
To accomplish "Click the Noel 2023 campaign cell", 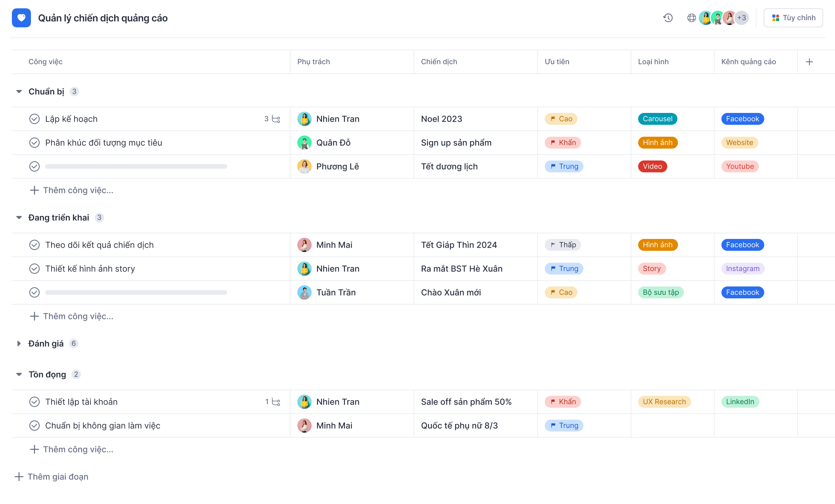I will 442,119.
